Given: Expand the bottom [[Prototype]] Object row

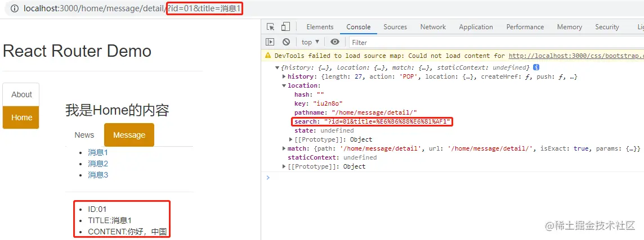Looking at the screenshot, I should click(284, 166).
